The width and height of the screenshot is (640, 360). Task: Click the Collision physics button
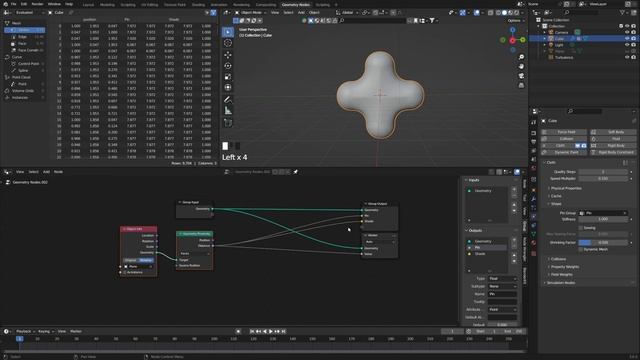click(564, 139)
